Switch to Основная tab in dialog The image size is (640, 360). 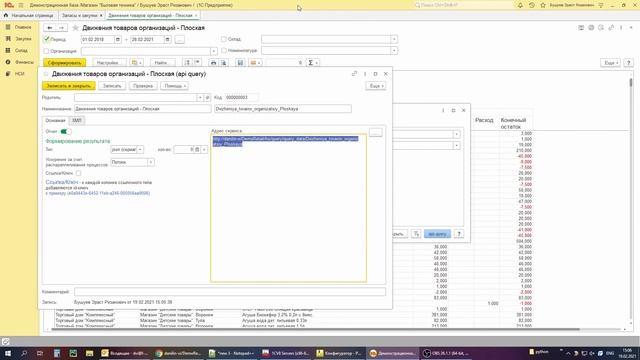[55, 120]
